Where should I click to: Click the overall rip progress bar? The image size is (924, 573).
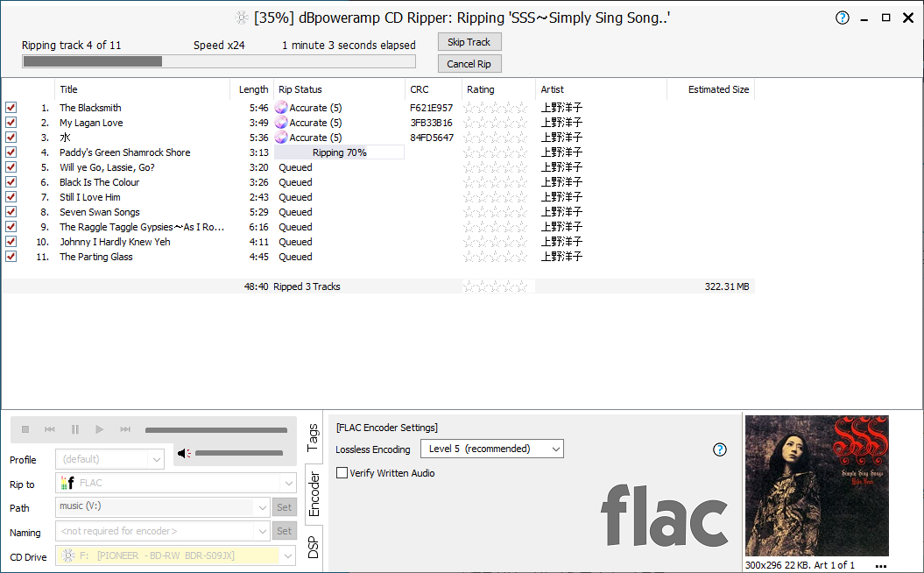[x=219, y=61]
